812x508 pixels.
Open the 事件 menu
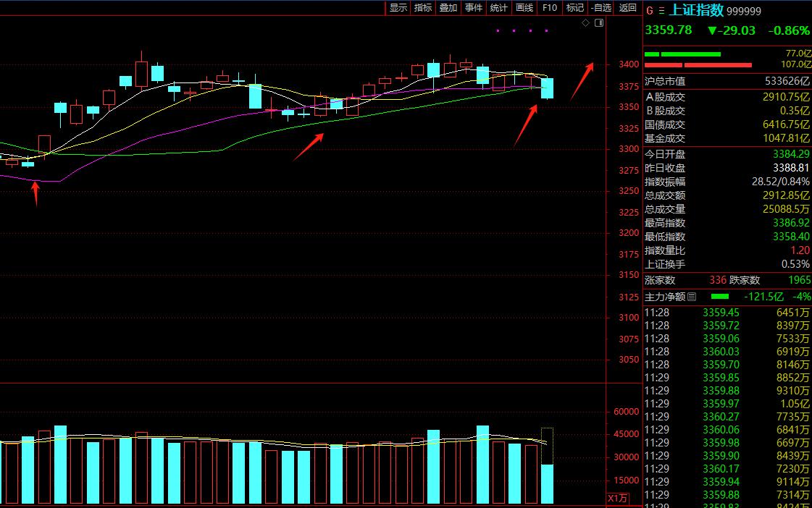click(473, 8)
